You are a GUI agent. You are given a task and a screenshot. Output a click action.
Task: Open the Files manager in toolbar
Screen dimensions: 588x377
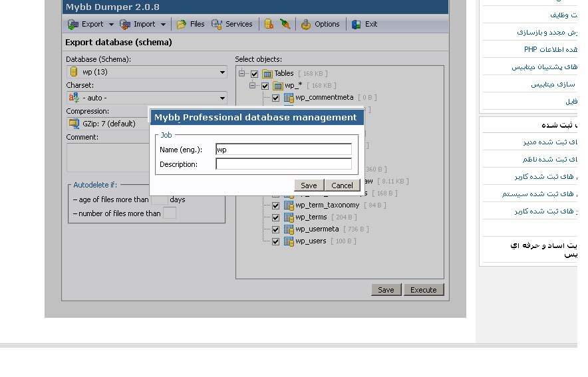190,24
